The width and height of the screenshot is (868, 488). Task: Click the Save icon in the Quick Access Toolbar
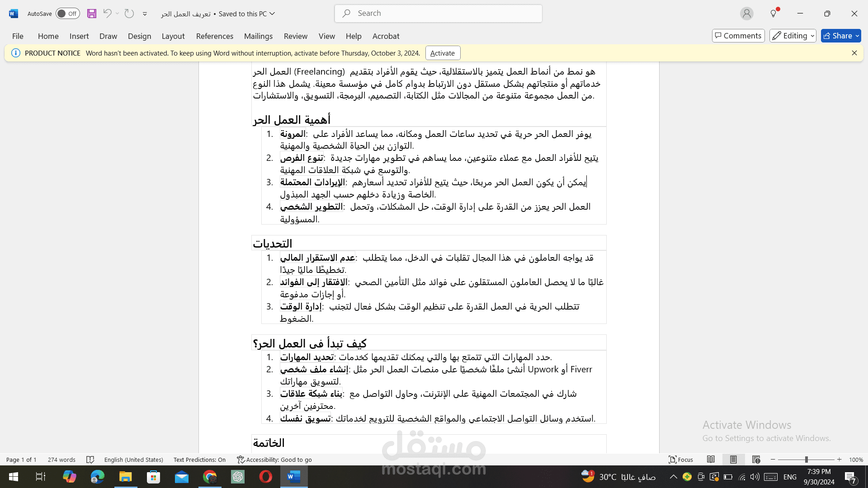click(x=92, y=13)
